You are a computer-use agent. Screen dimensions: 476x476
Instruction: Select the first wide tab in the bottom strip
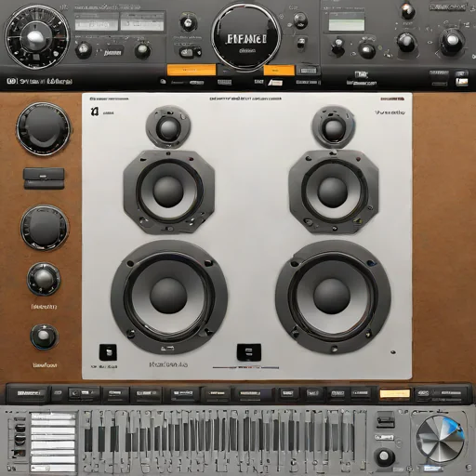29,393
